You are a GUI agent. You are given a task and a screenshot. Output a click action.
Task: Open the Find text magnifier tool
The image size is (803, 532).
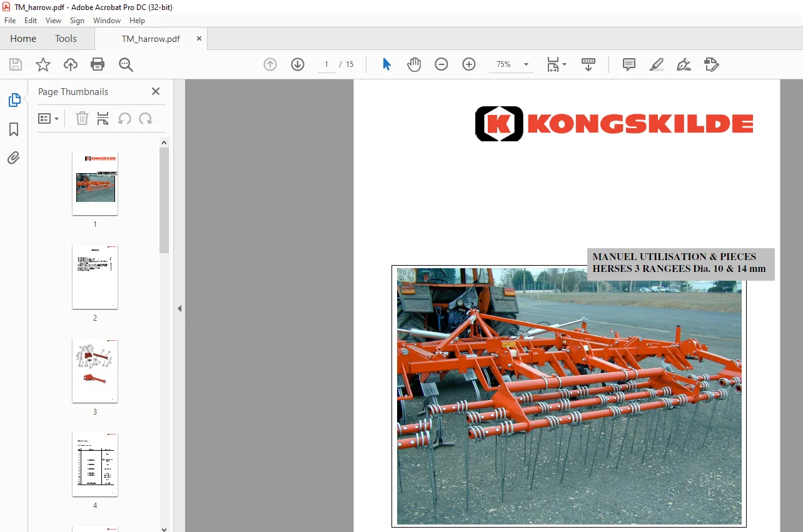(x=126, y=64)
